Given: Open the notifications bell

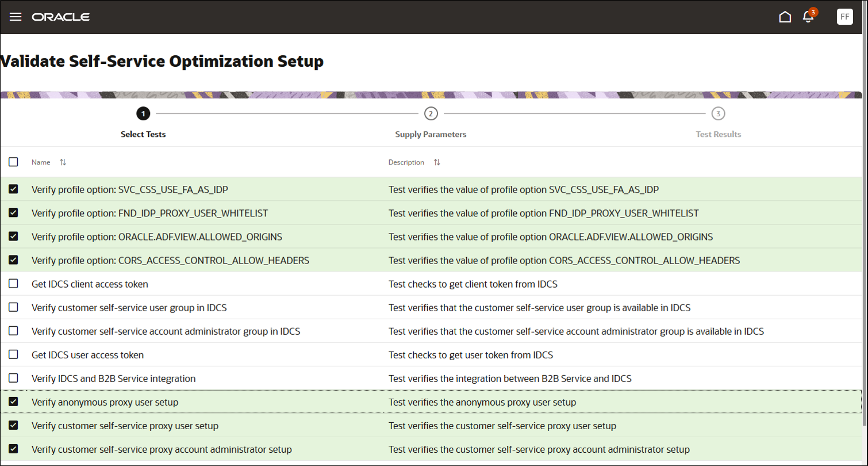Looking at the screenshot, I should point(808,17).
